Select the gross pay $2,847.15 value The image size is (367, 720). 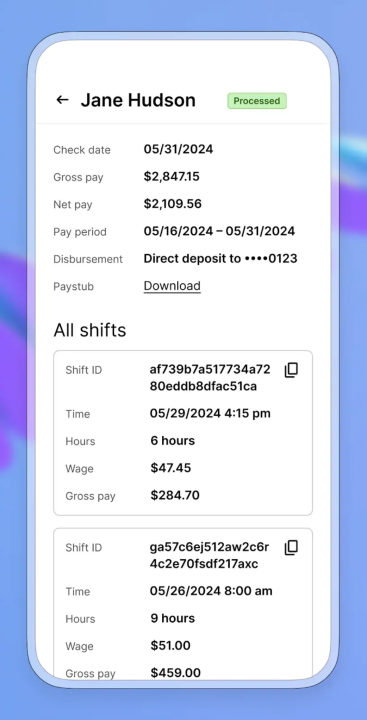pyautogui.click(x=171, y=176)
